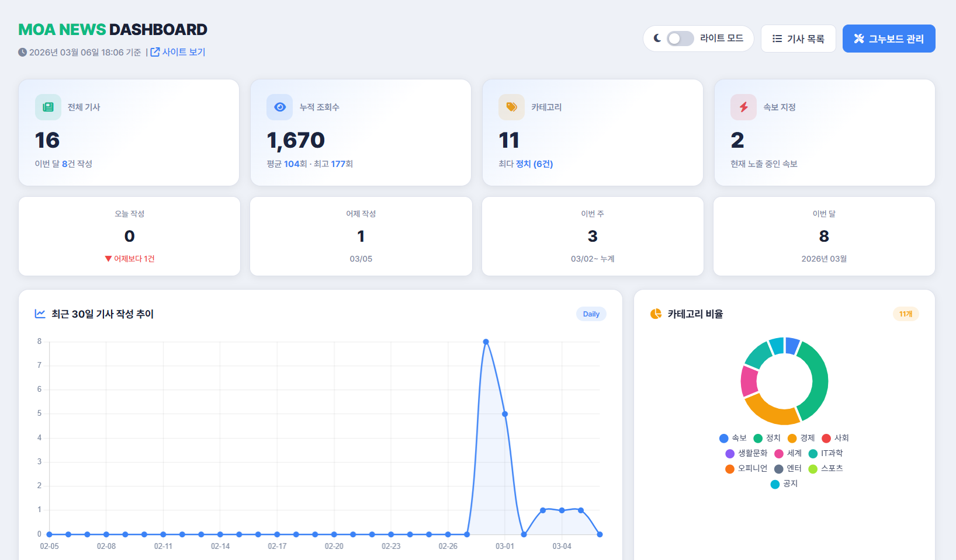956x560 pixels.
Task: Open the 기사 목록 article list
Action: (798, 39)
